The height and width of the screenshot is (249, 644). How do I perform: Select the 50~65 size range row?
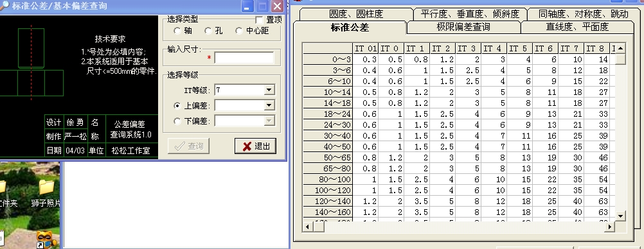click(328, 157)
